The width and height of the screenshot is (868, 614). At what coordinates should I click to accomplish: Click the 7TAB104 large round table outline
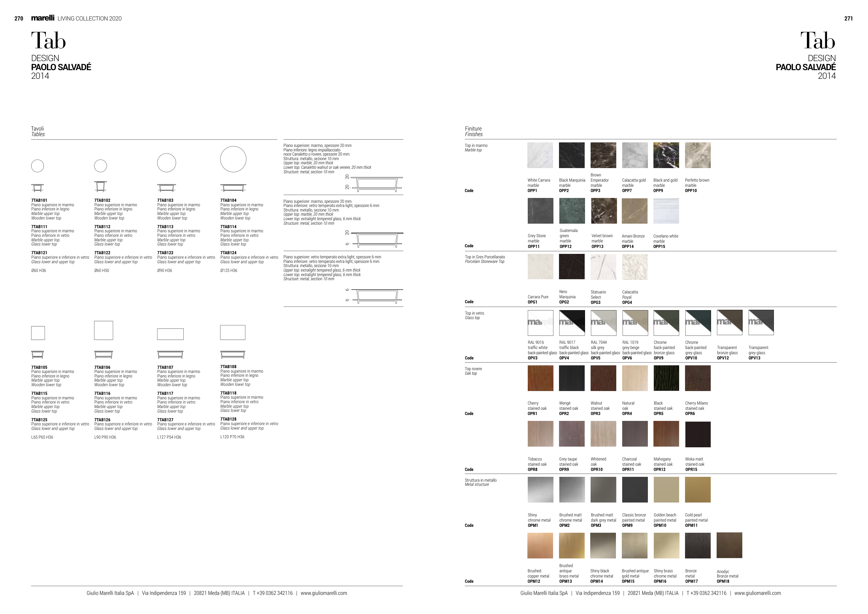pyautogui.click(x=233, y=159)
